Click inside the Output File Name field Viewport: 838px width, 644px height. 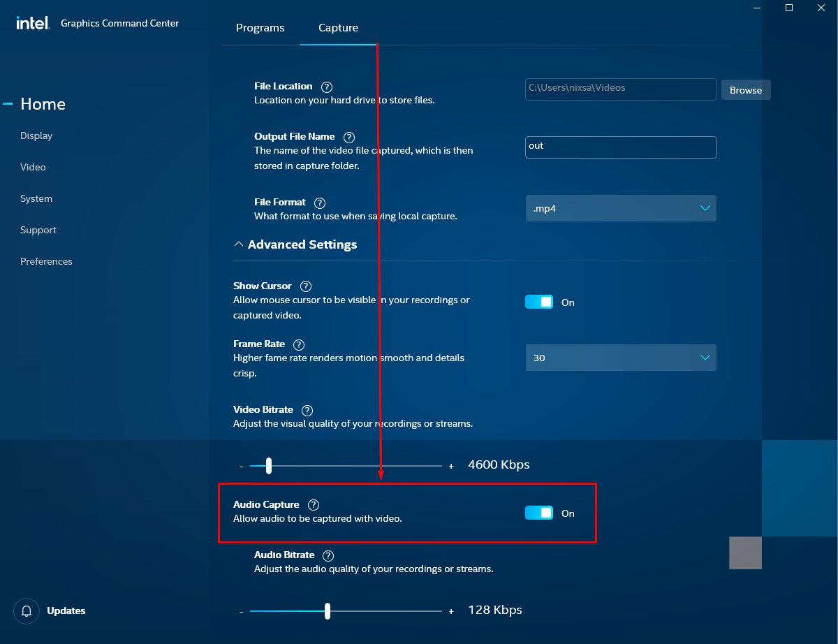(620, 147)
